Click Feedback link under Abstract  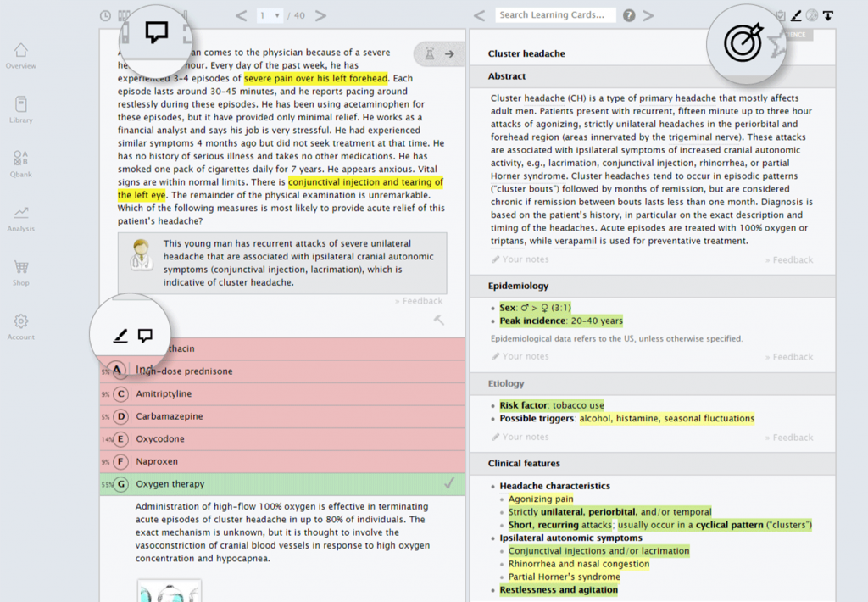pyautogui.click(x=789, y=259)
